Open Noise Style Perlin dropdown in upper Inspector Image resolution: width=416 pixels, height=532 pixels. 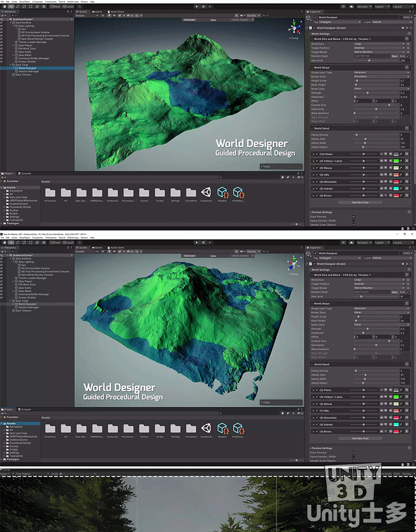pos(382,89)
